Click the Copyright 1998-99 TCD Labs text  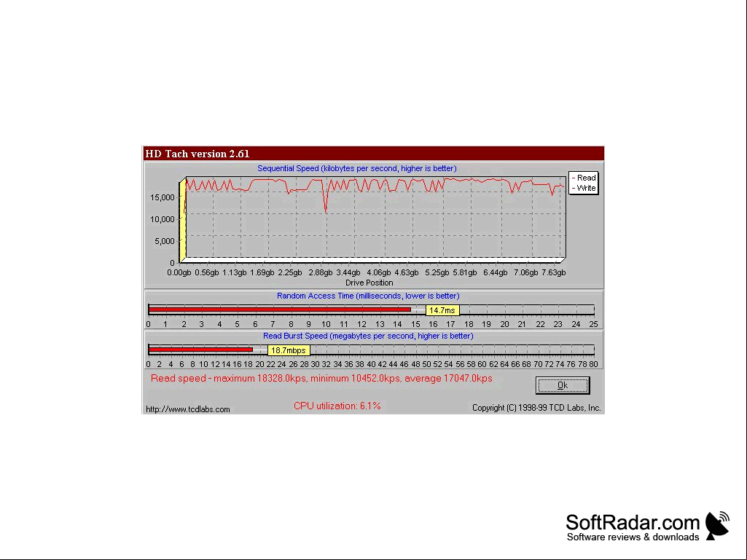[x=536, y=408]
